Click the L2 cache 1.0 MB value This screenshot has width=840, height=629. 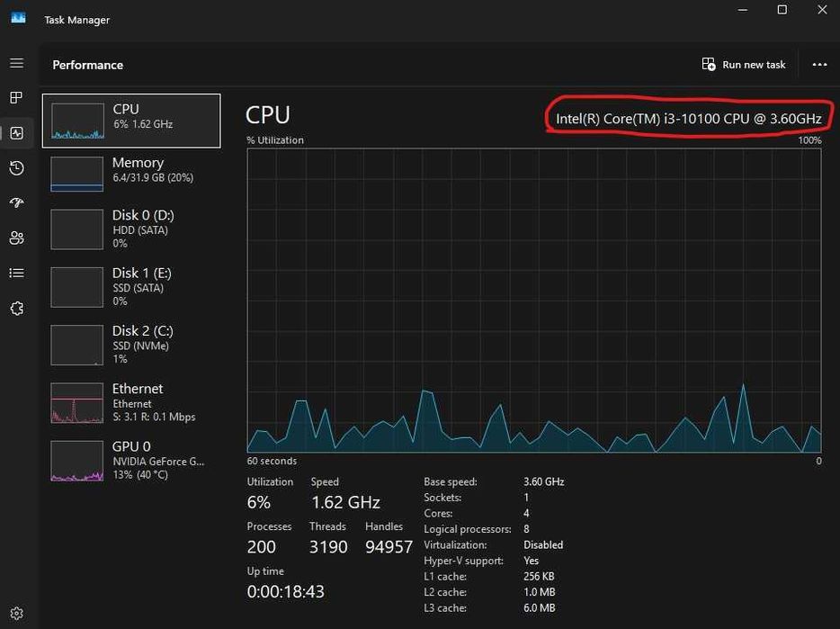(540, 592)
